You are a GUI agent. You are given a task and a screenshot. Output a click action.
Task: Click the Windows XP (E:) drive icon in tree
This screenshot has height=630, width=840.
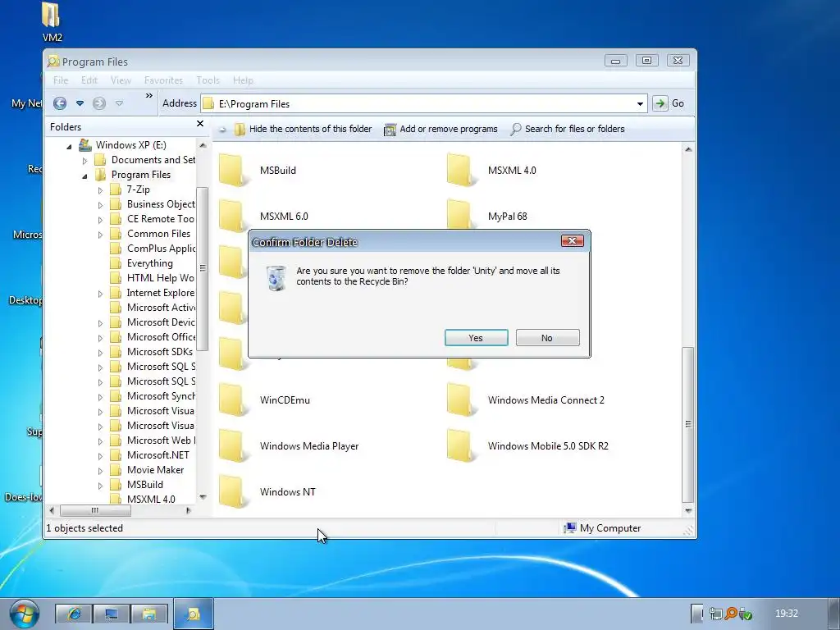[x=85, y=144]
